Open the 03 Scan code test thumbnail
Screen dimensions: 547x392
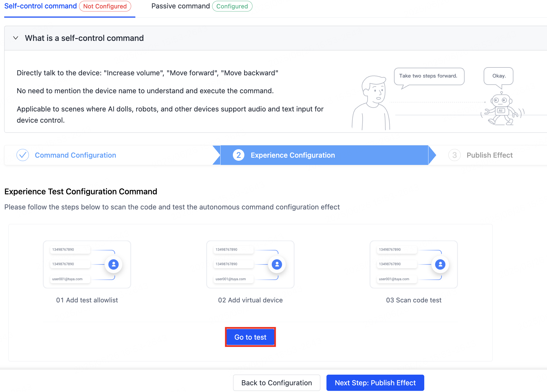tap(414, 264)
